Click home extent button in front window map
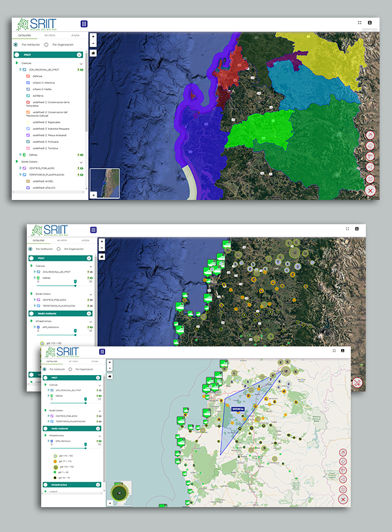 tap(110, 376)
